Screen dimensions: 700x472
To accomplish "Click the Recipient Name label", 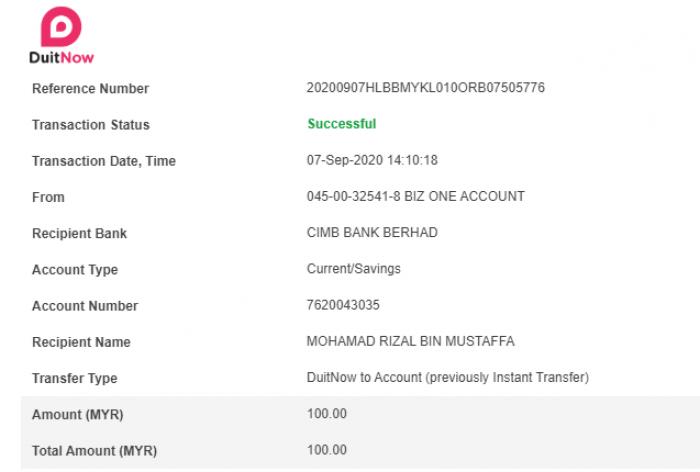I will [x=81, y=342].
